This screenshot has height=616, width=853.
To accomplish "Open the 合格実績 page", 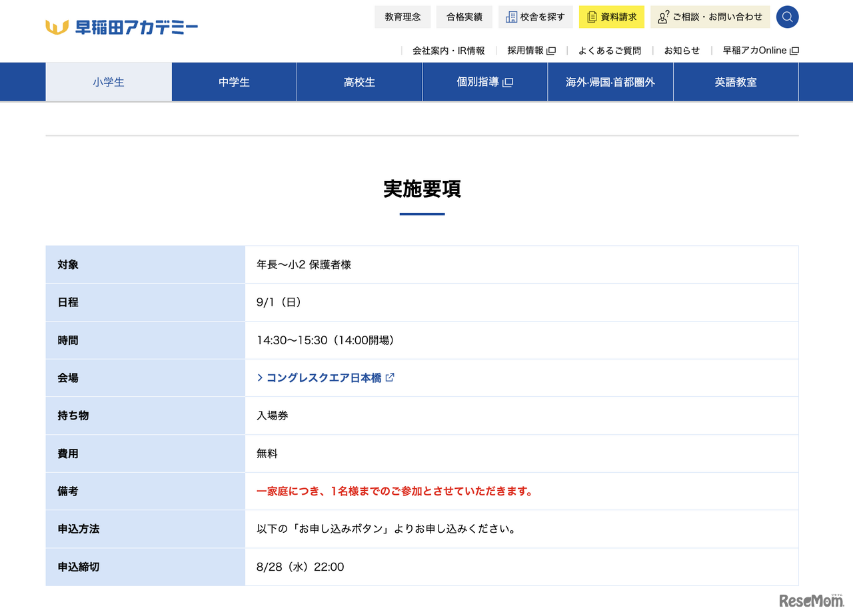I will coord(464,17).
